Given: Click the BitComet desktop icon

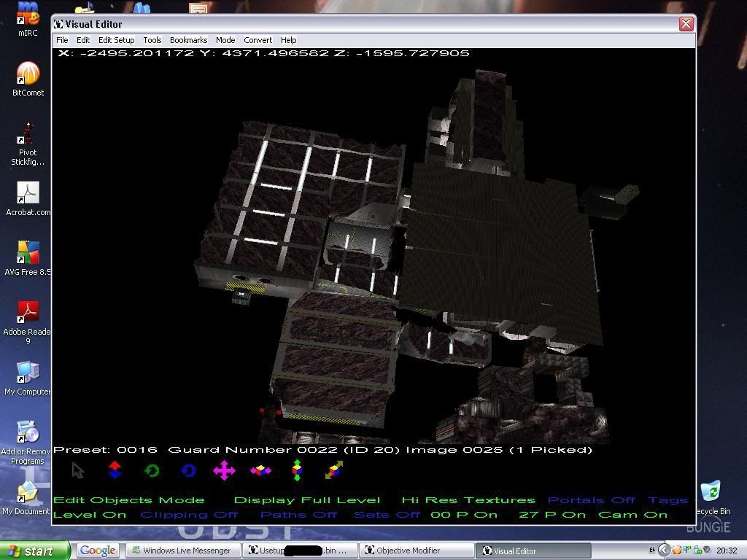Looking at the screenshot, I should coord(28,79).
